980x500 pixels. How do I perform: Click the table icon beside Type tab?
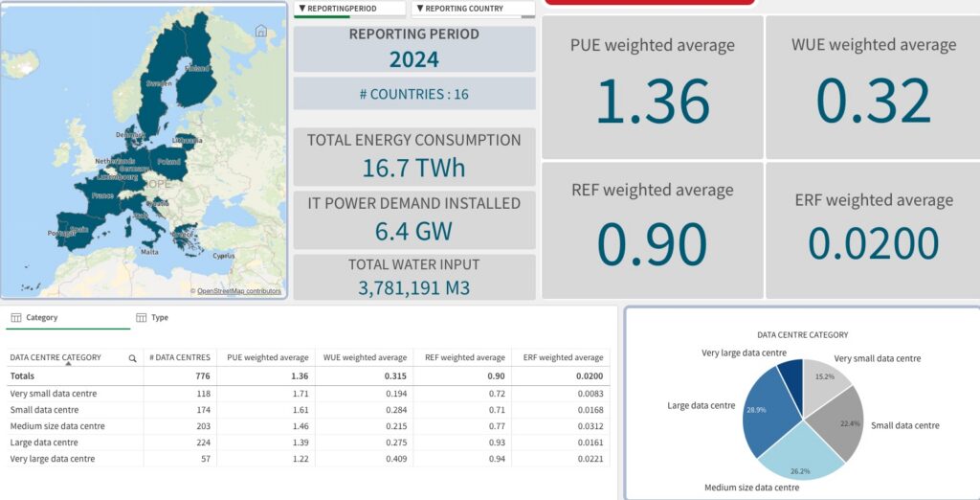click(x=141, y=318)
